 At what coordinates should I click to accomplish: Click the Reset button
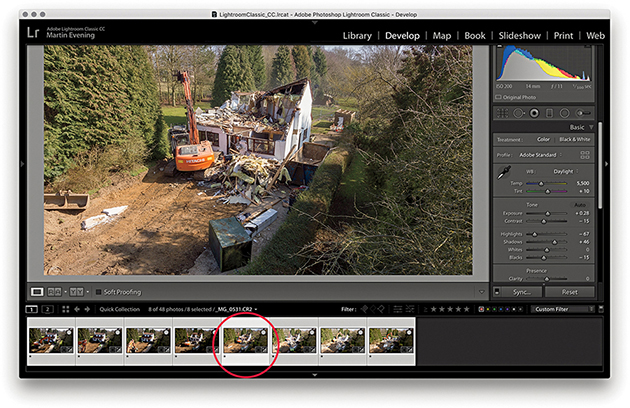coord(570,292)
